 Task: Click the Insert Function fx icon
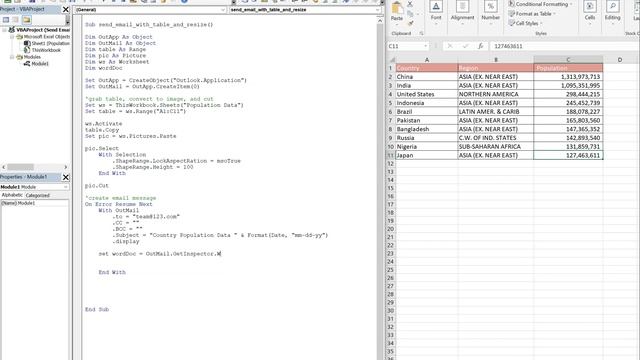tap(481, 46)
